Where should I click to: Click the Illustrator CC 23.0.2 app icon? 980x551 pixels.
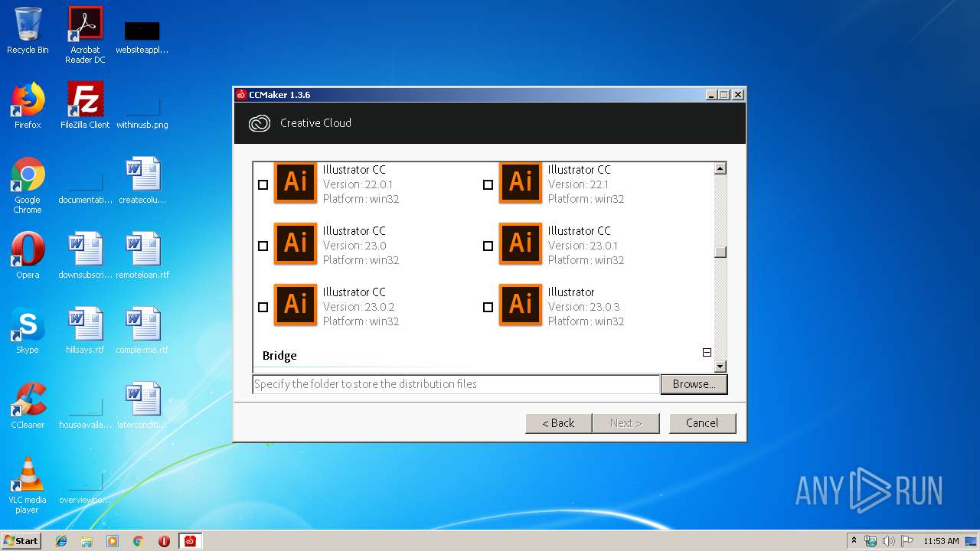296,305
